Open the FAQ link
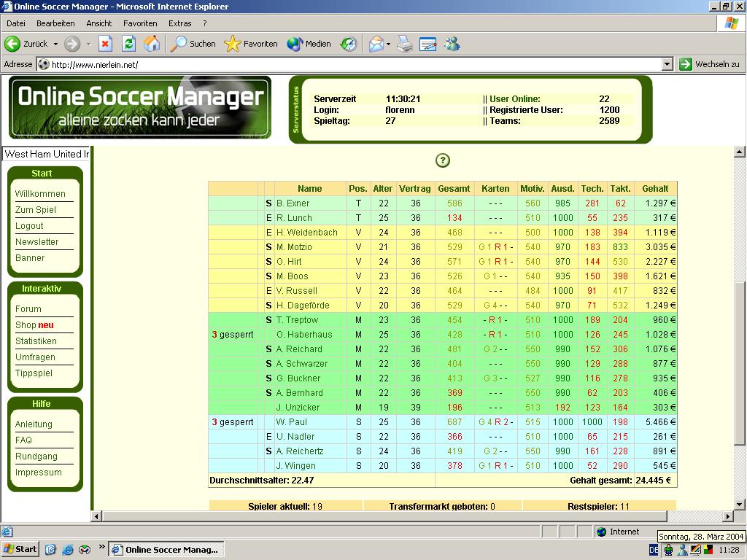 point(23,440)
